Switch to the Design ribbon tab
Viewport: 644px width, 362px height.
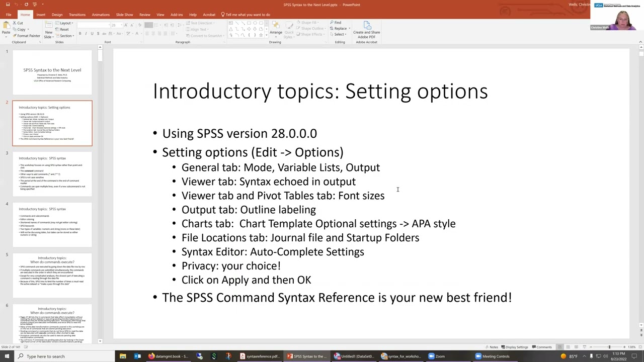pyautogui.click(x=57, y=15)
